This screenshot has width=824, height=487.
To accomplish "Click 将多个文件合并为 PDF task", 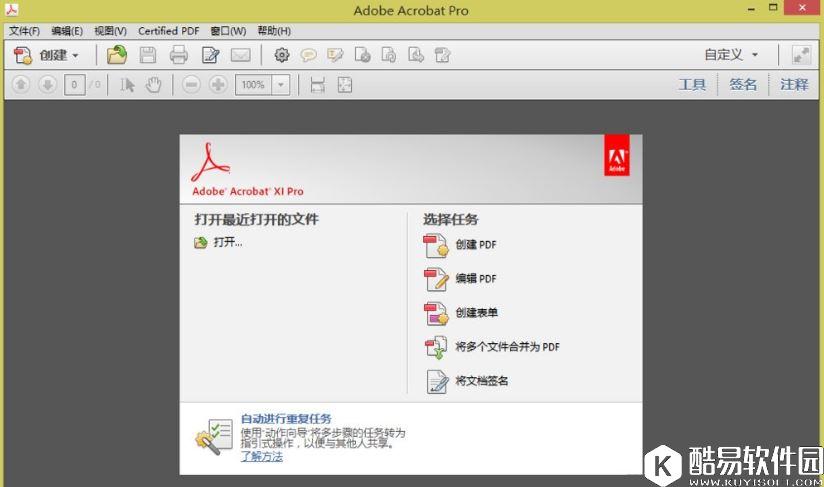I will pyautogui.click(x=508, y=347).
